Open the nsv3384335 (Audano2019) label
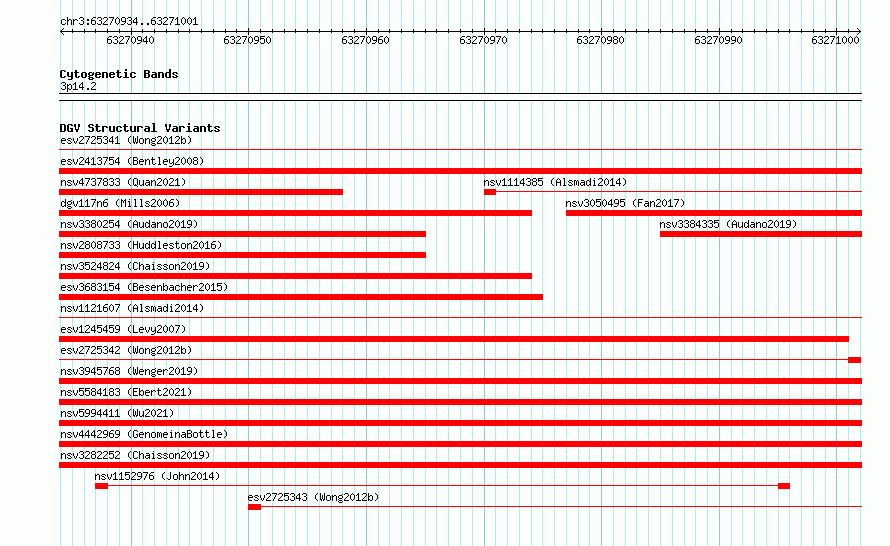This screenshot has width=890, height=546. point(728,224)
